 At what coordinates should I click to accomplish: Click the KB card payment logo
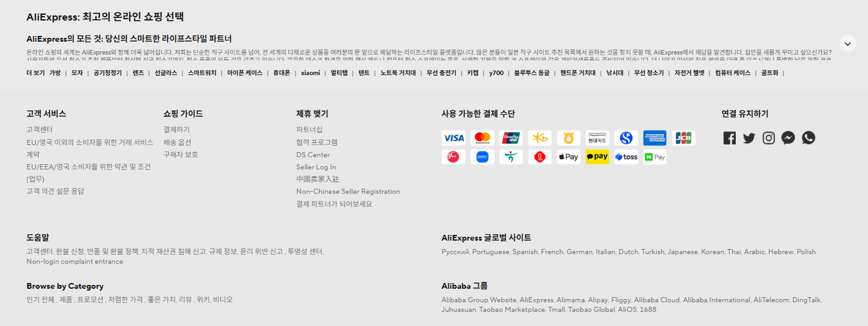click(540, 138)
